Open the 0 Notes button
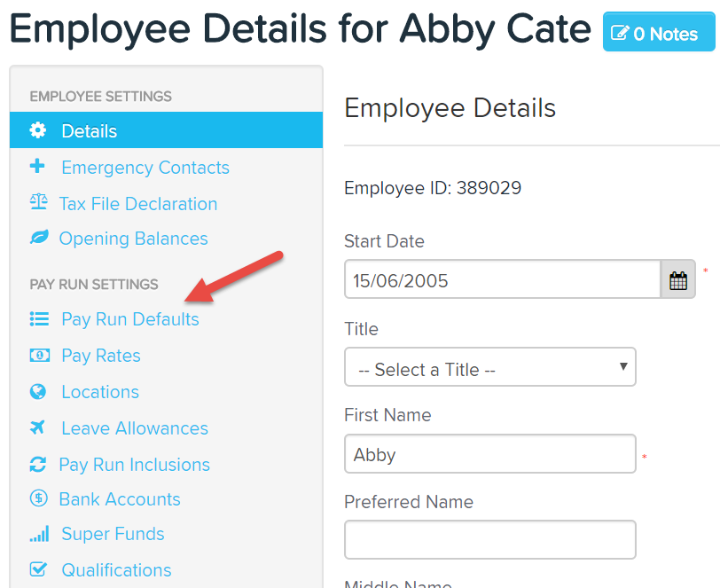 tap(659, 34)
